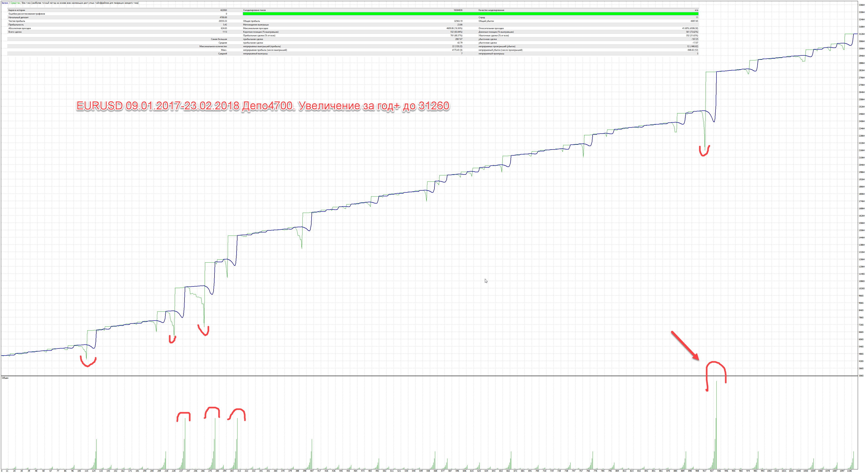Select average loss trade value -17.07
Image resolution: width=868 pixels, height=473 pixels.
pyautogui.click(x=695, y=43)
